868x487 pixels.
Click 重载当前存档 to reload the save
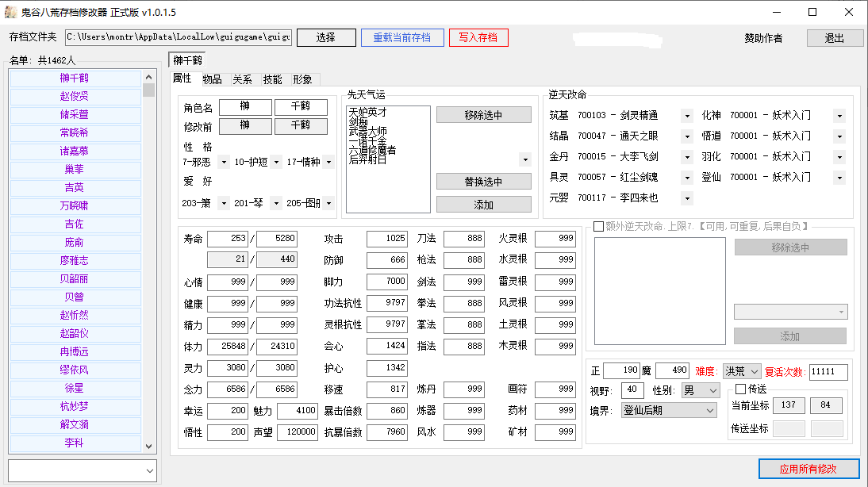(x=403, y=36)
